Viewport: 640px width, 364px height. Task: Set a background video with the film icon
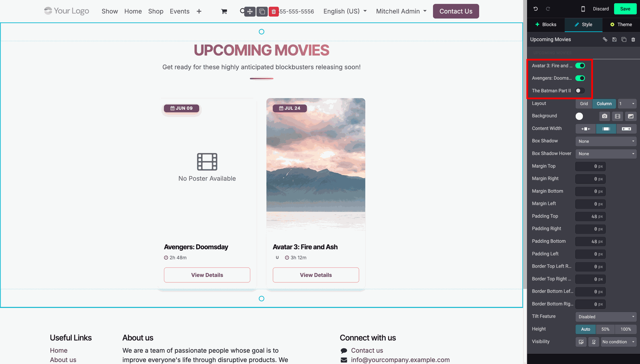(618, 116)
